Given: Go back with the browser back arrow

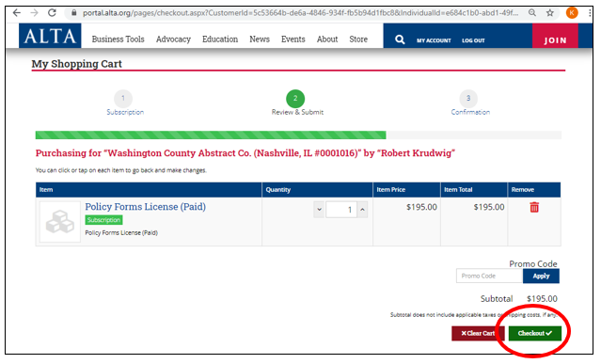Looking at the screenshot, I should pyautogui.click(x=16, y=12).
